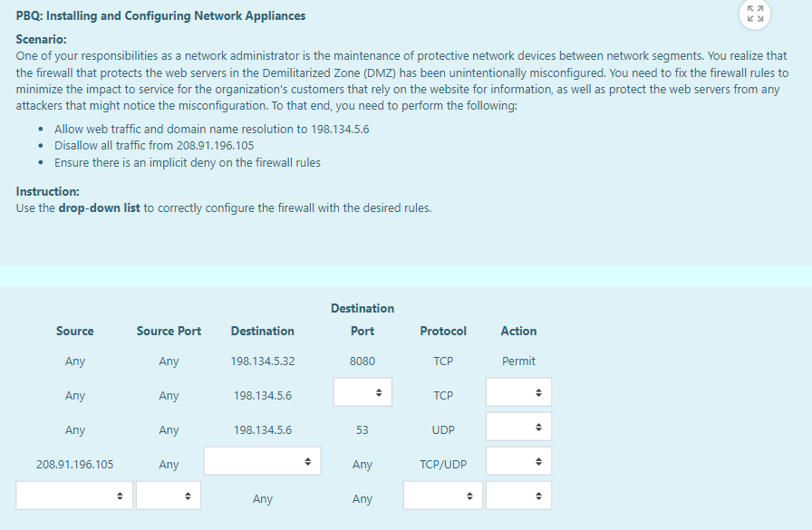Click the 198.134.5.32 destination cell
This screenshot has height=530, width=812.
[262, 361]
